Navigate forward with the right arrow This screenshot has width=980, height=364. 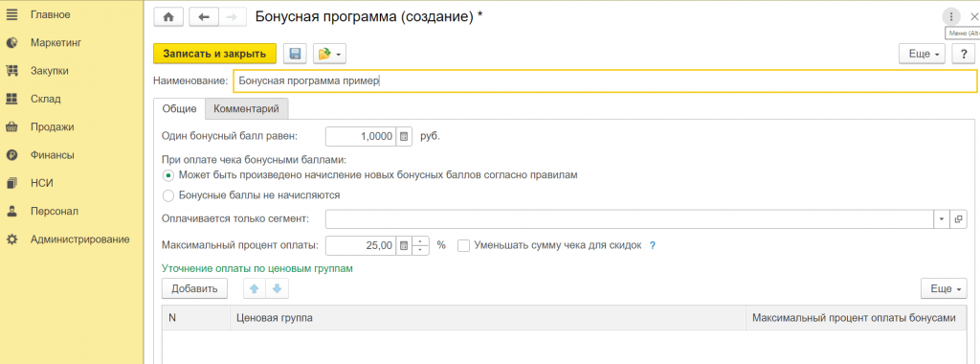click(232, 17)
